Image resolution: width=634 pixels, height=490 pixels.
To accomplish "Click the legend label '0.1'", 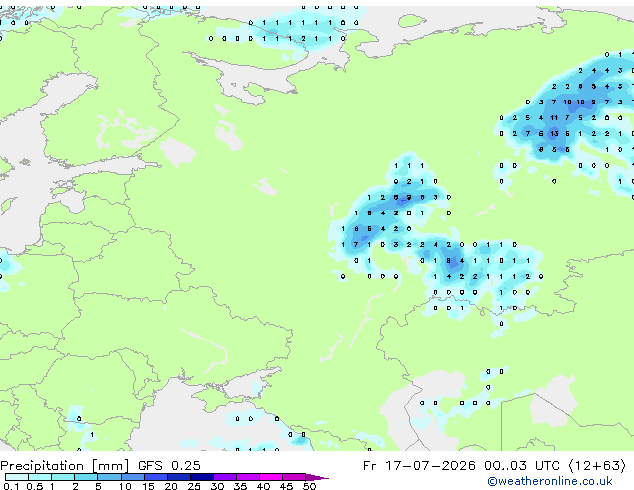I will [x=11, y=486].
